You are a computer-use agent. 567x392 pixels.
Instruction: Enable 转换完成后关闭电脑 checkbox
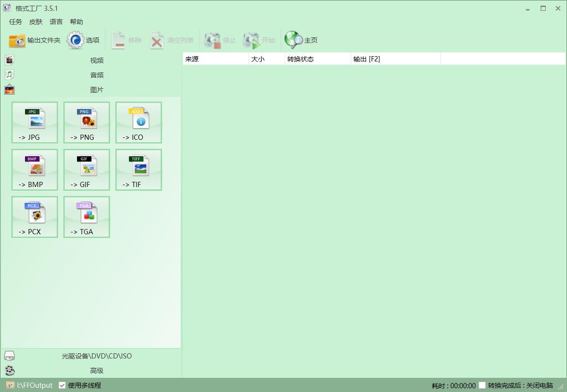coord(482,385)
